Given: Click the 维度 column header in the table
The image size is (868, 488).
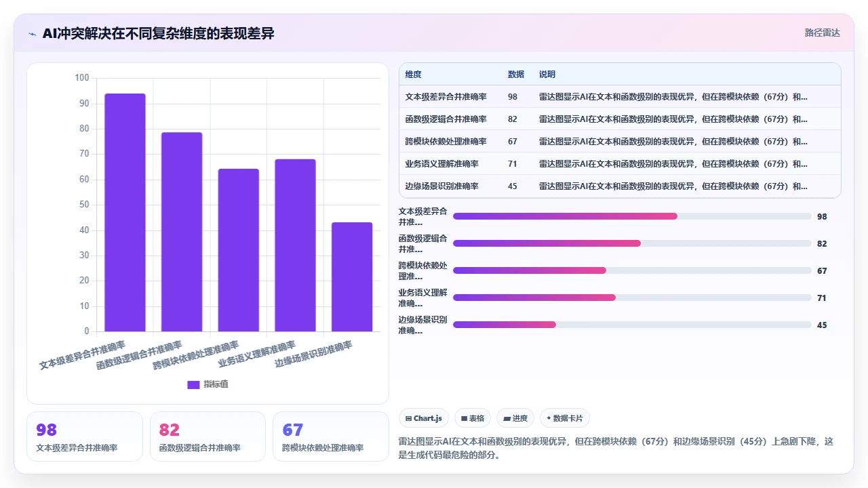Looking at the screenshot, I should (413, 75).
